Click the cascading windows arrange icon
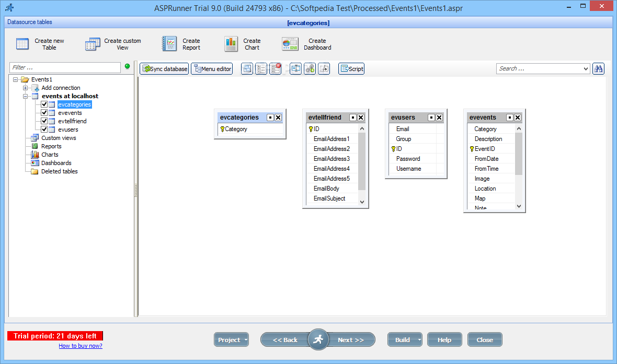This screenshot has height=364, width=617. [247, 69]
